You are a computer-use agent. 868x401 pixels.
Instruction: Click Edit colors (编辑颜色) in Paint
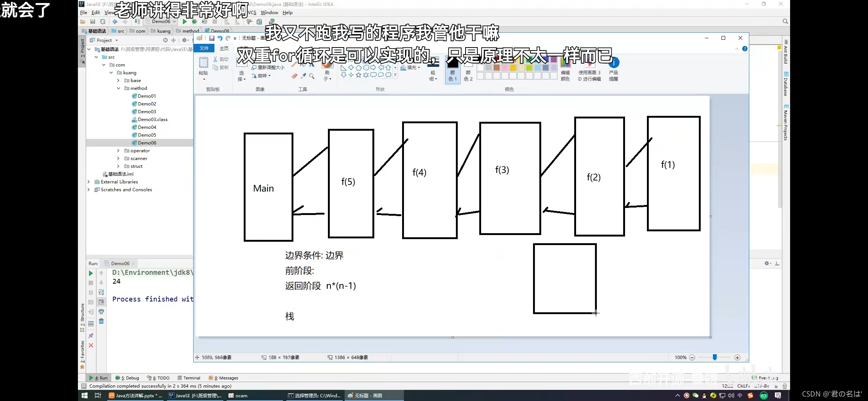pyautogui.click(x=565, y=69)
